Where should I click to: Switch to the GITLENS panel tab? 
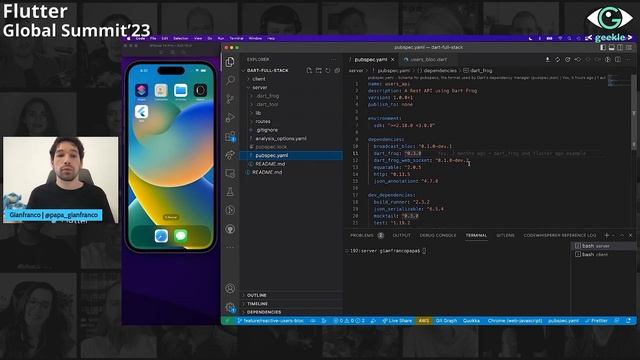505,236
